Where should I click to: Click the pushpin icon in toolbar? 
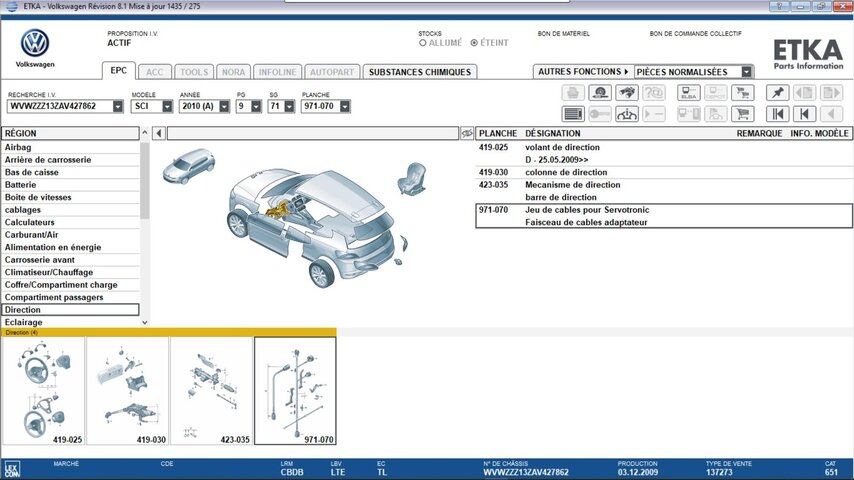tap(777, 93)
